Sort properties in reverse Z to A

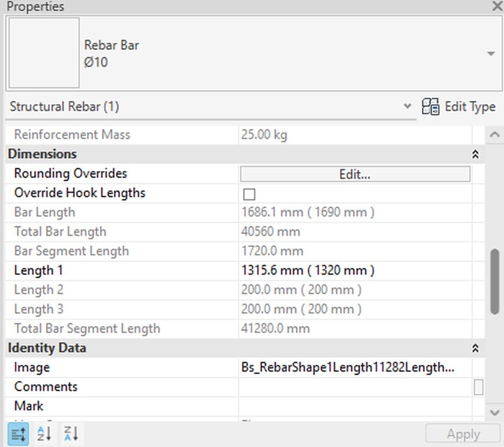71,434
